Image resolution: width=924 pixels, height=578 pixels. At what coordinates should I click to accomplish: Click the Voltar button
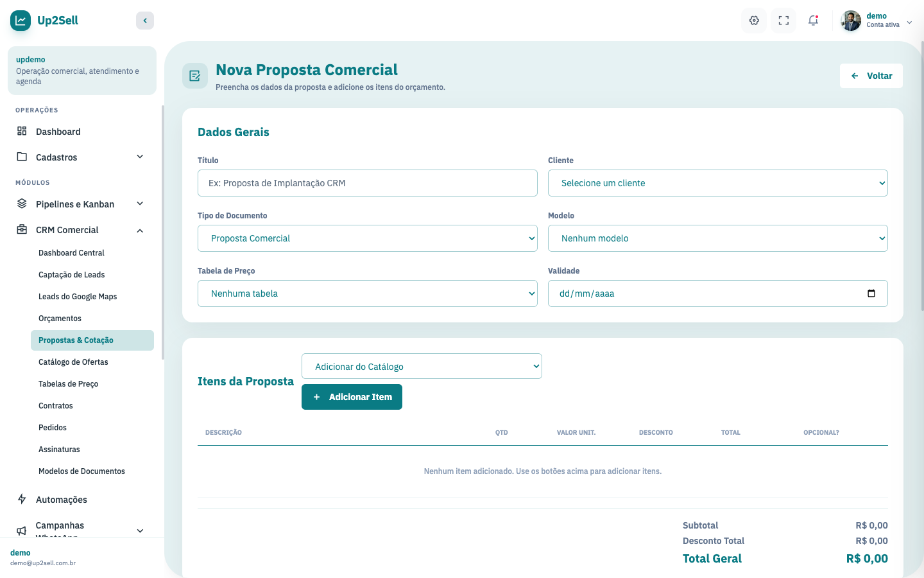tap(871, 76)
